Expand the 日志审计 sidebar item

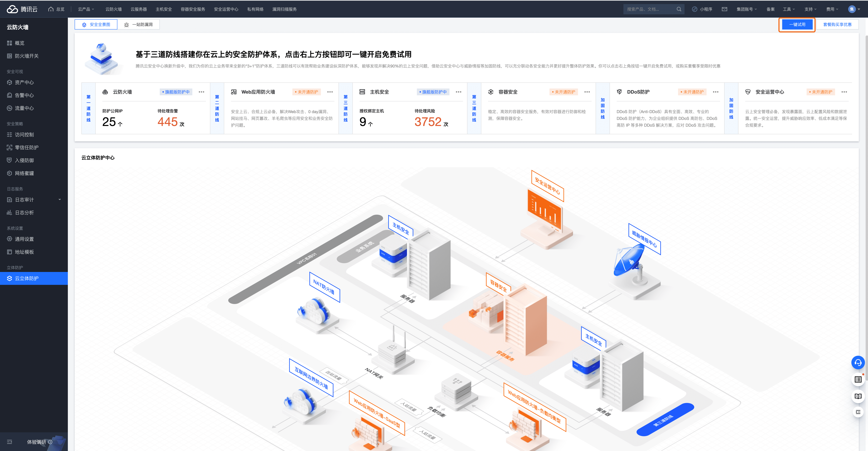coord(34,200)
